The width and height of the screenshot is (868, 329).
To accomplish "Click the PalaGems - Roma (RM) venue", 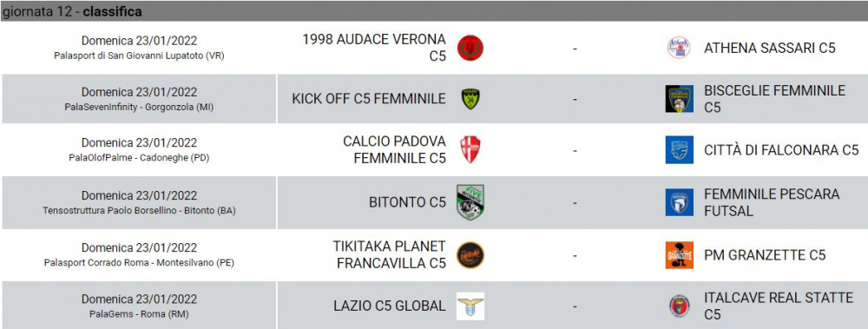I will click(x=139, y=314).
